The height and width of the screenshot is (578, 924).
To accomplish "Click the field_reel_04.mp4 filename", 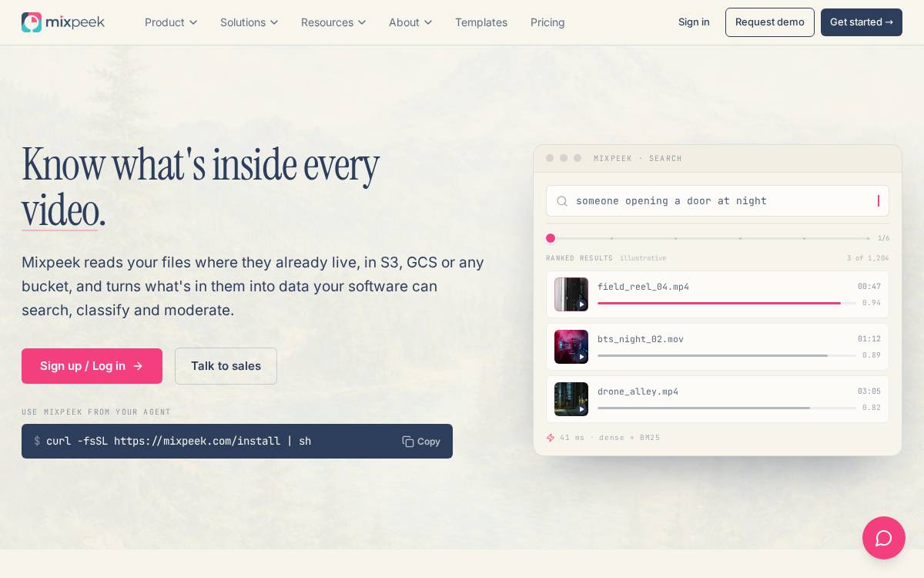I will point(643,287).
